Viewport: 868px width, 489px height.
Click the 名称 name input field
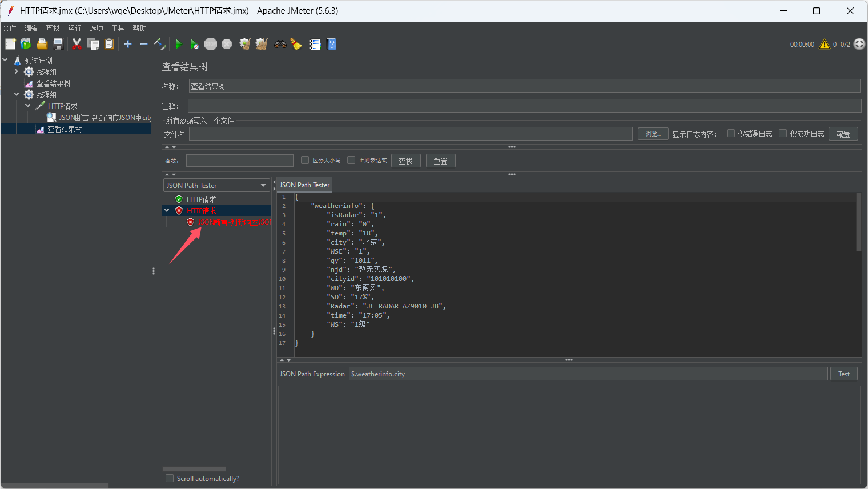pyautogui.click(x=524, y=86)
